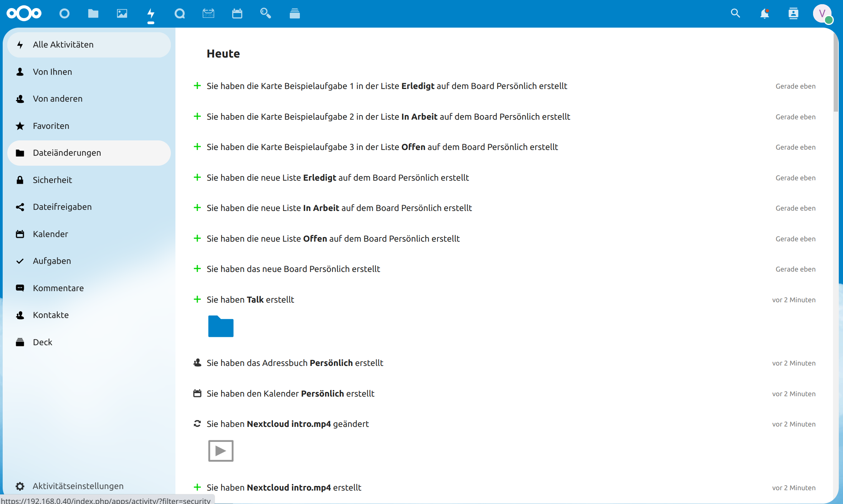This screenshot has width=843, height=504.
Task: Open unified search with the magnifier icon
Action: pos(735,13)
